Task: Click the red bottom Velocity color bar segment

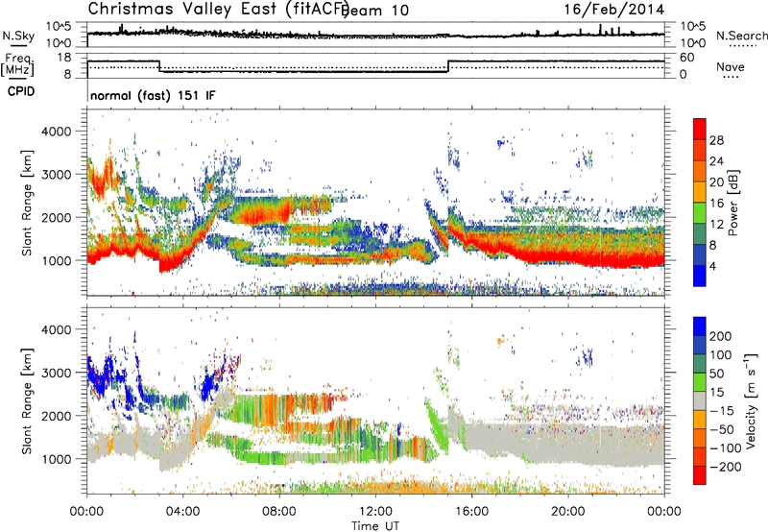Action: tap(700, 475)
